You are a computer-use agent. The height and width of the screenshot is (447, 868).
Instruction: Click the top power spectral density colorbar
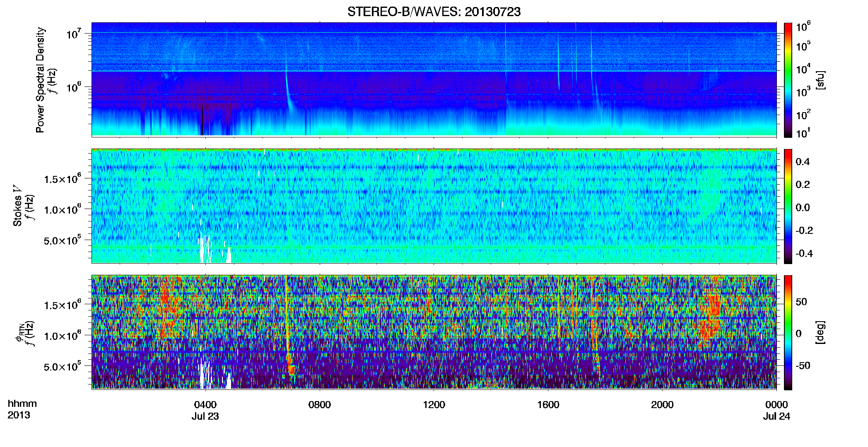(788, 80)
